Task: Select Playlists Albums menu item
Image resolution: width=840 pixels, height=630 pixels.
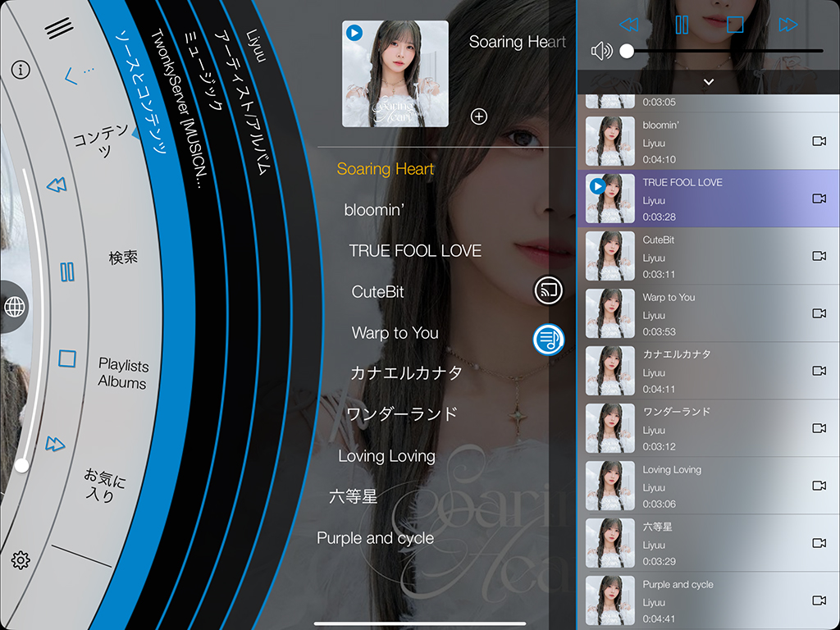Action: tap(123, 373)
